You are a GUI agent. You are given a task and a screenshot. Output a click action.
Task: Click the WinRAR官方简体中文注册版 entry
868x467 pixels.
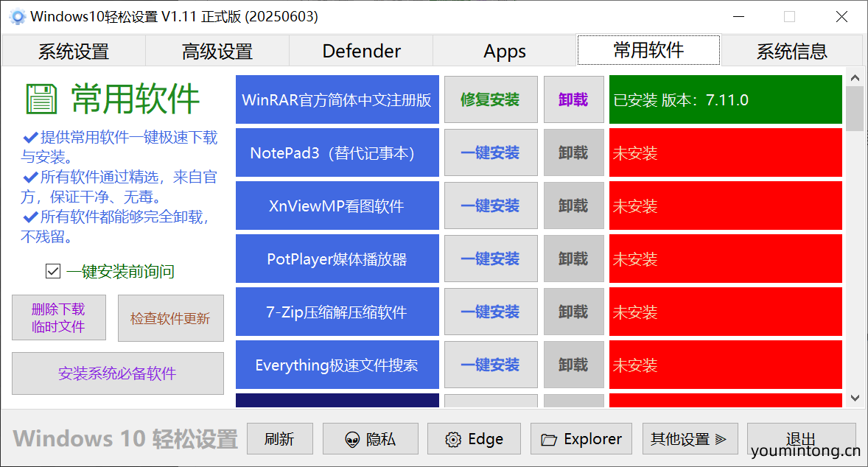337,99
